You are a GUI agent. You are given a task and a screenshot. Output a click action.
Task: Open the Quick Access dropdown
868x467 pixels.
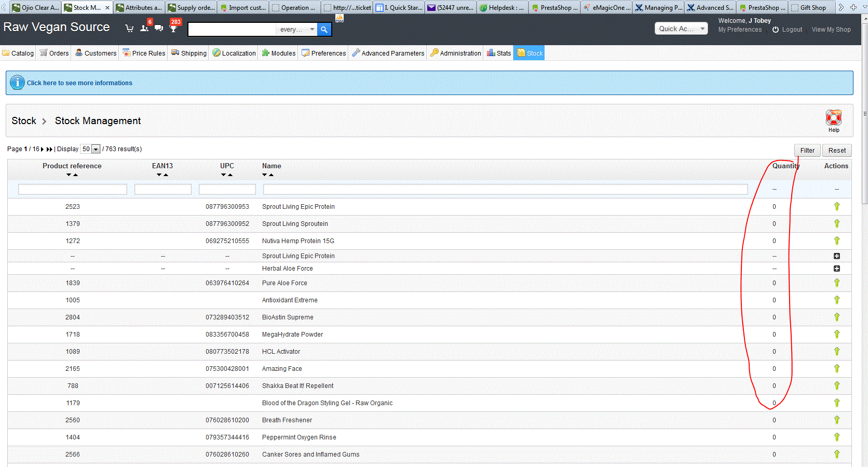coord(681,29)
